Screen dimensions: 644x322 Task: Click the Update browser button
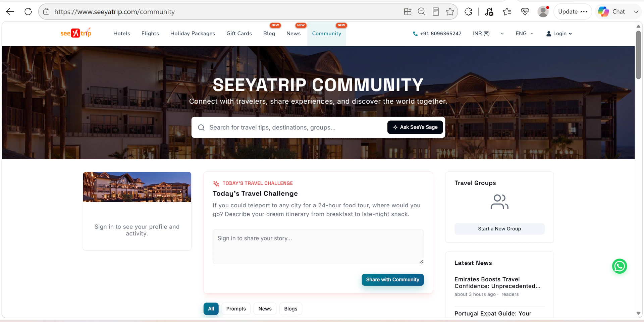(573, 12)
